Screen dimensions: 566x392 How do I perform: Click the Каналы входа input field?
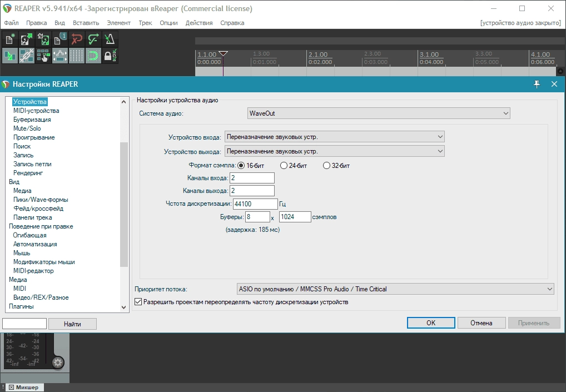[252, 178]
